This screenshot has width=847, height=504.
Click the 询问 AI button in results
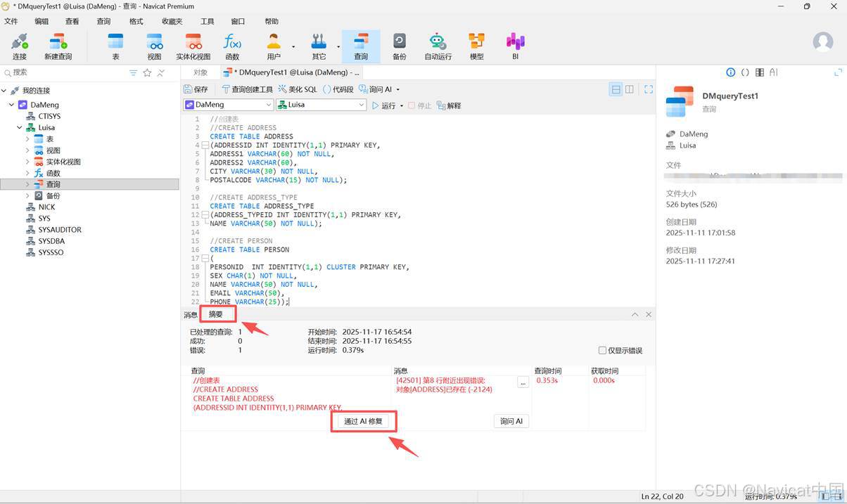tap(511, 421)
